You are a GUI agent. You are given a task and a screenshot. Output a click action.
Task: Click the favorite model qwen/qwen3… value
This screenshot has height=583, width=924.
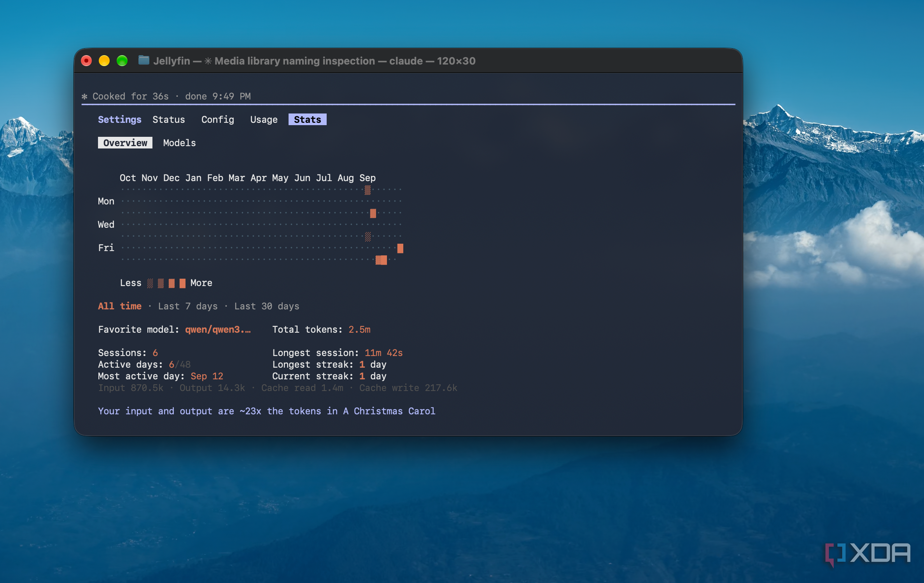pyautogui.click(x=218, y=329)
